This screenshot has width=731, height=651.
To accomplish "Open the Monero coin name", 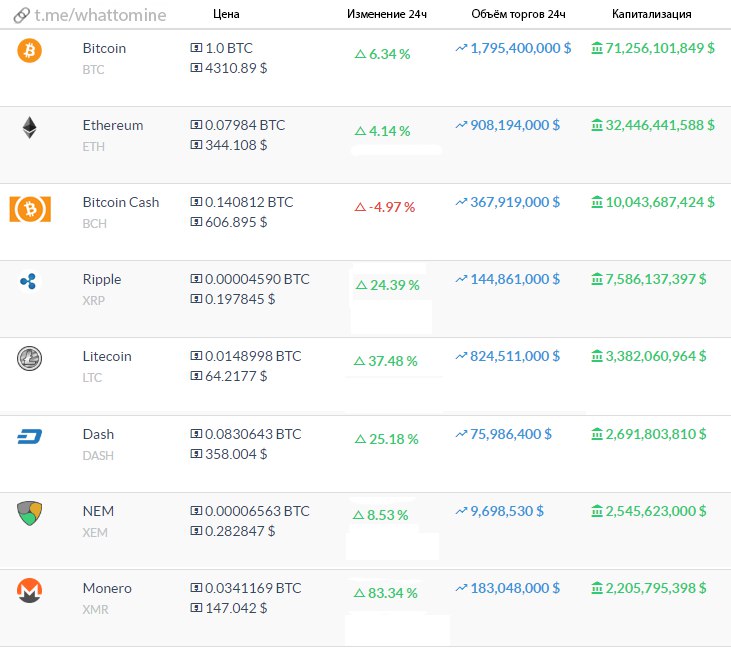I will point(107,588).
